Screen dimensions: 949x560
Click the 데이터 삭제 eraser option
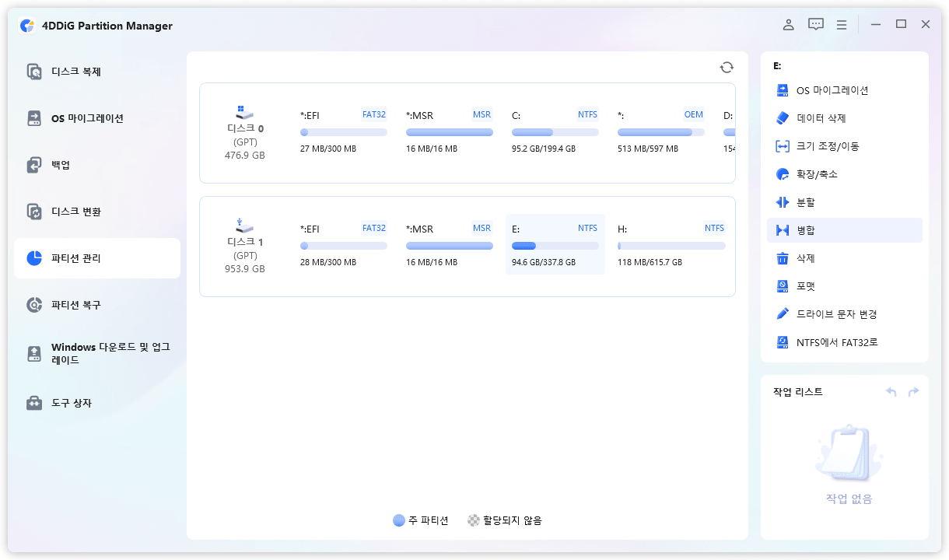(x=821, y=118)
